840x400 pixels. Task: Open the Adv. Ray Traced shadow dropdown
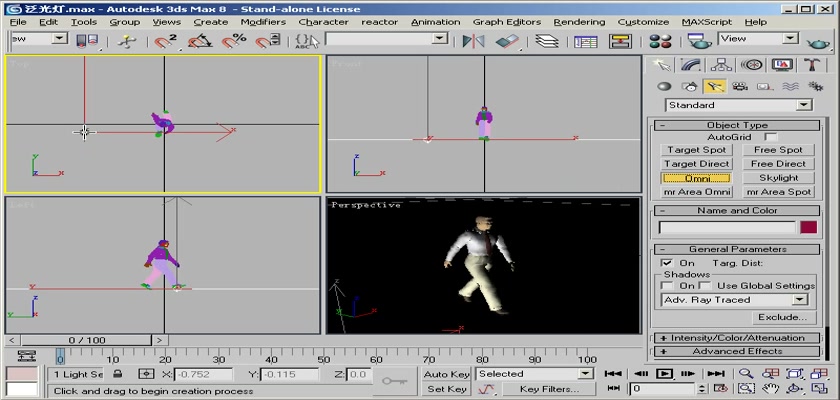(735, 299)
